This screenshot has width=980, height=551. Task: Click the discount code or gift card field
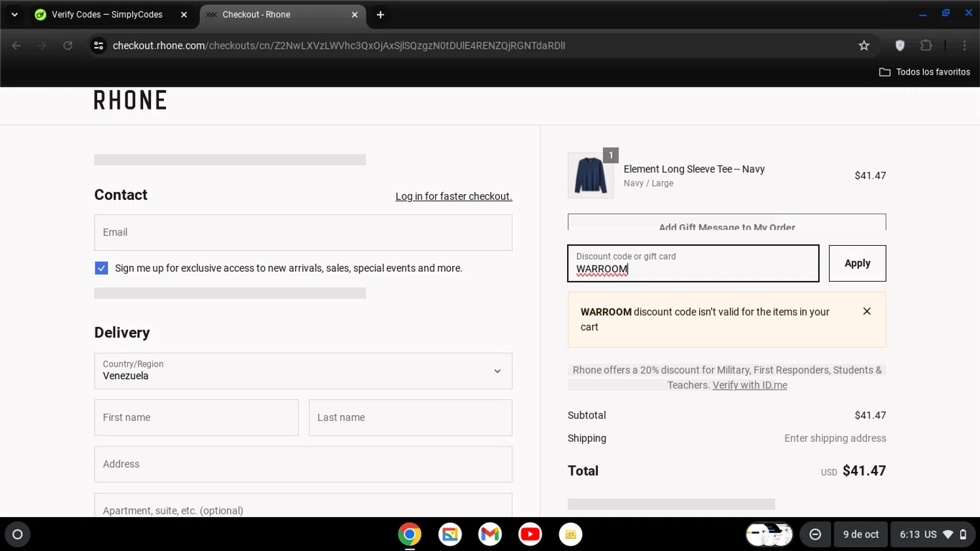(693, 263)
